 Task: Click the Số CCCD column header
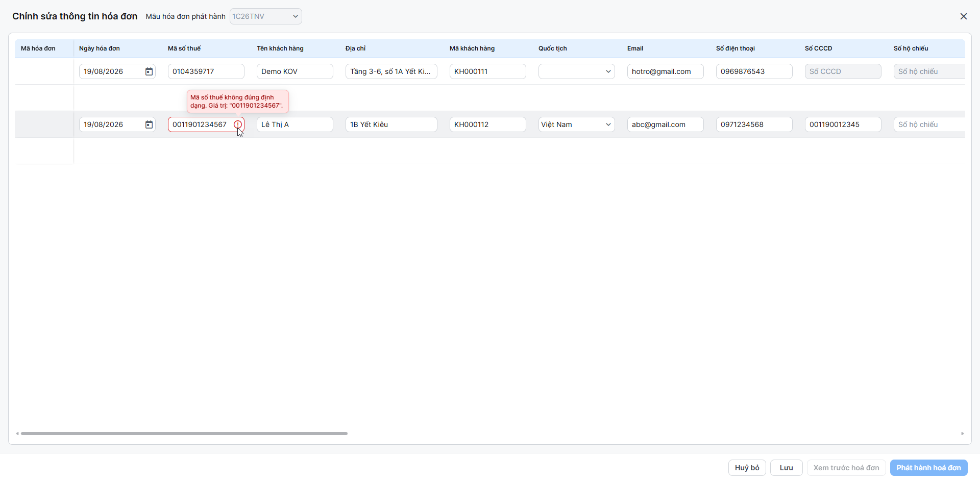click(819, 48)
